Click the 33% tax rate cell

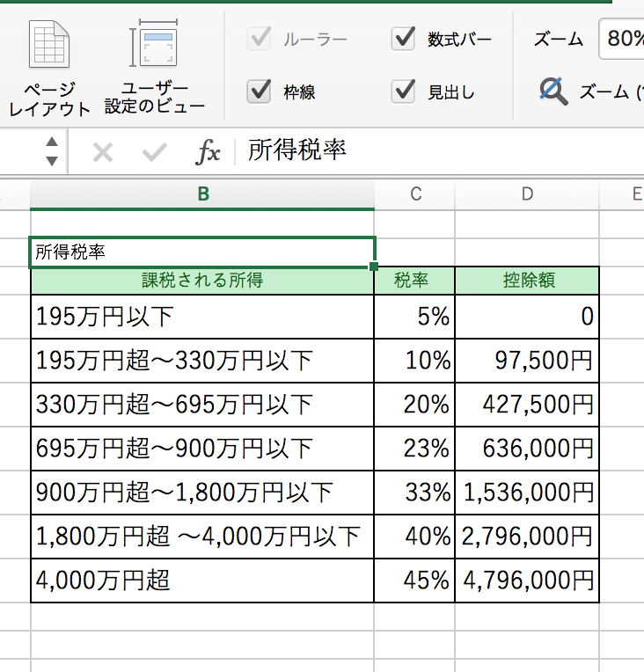(x=414, y=493)
